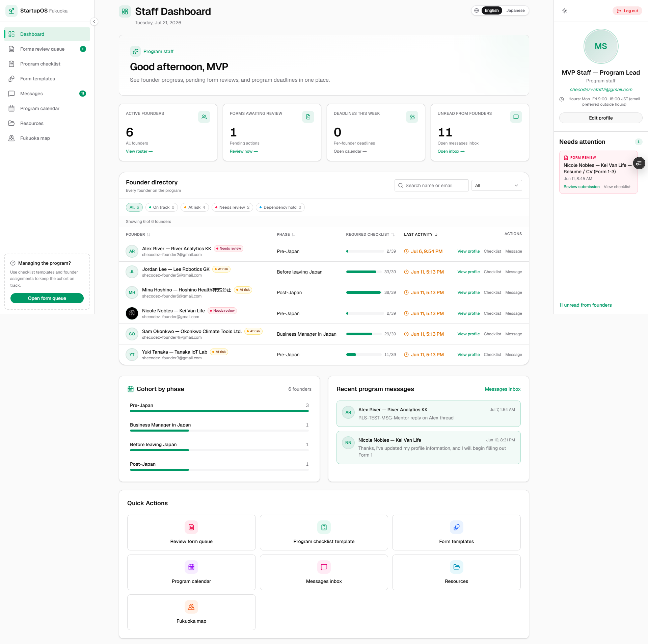
Task: Click View roster link
Action: pyautogui.click(x=139, y=151)
